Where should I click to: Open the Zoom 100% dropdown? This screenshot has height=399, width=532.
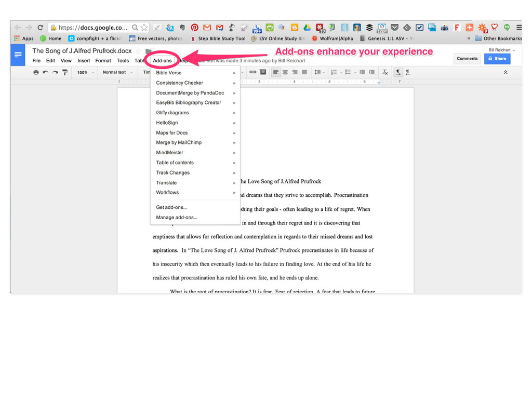tap(85, 72)
